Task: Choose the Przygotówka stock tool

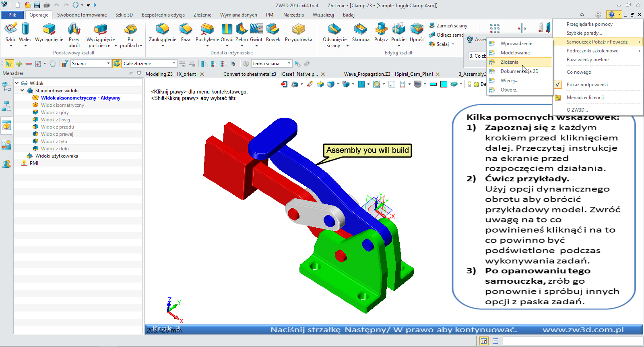Action: point(299,33)
